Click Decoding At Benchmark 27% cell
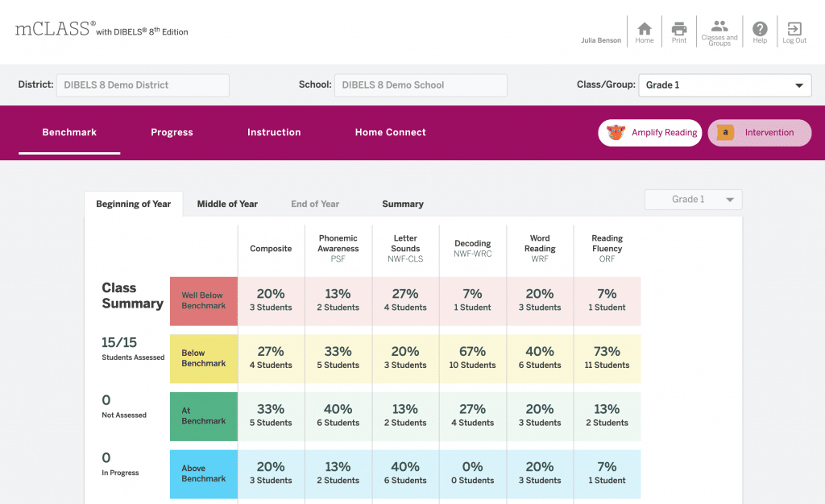Screen dimensions: 825x504 [472, 417]
